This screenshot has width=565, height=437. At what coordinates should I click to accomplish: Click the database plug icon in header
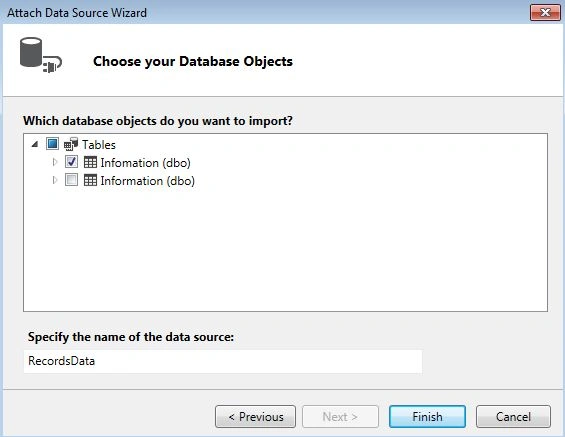click(40, 55)
